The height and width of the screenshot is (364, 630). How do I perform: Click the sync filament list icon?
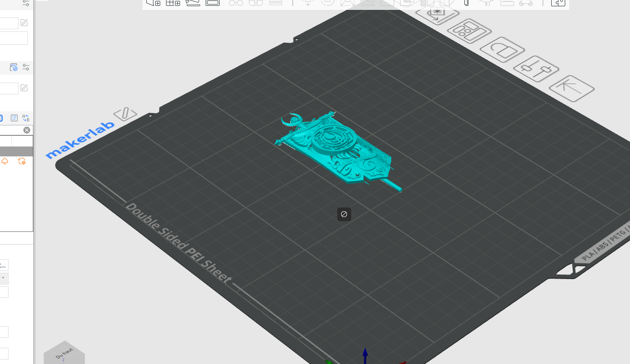tap(13, 67)
